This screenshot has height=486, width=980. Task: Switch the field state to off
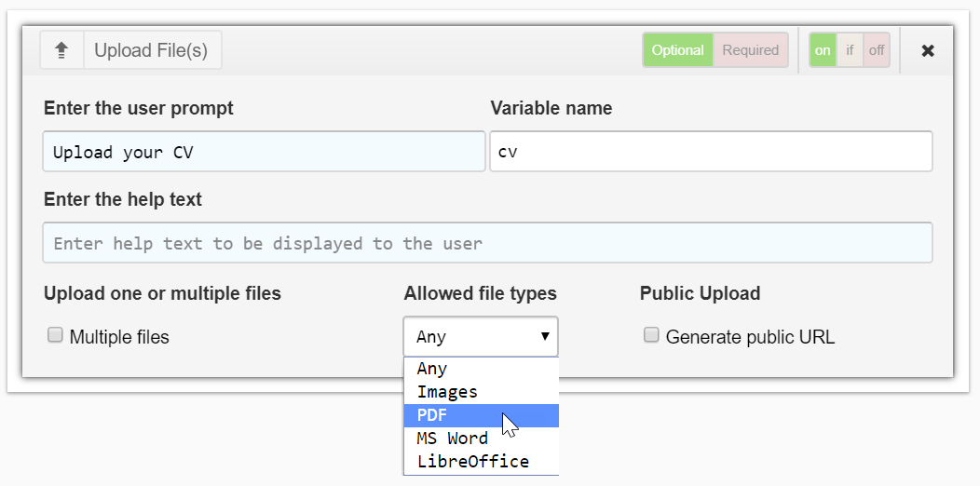click(877, 50)
